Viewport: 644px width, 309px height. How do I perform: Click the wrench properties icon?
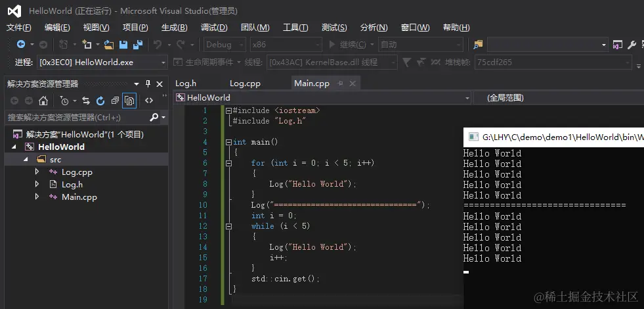tap(632, 45)
